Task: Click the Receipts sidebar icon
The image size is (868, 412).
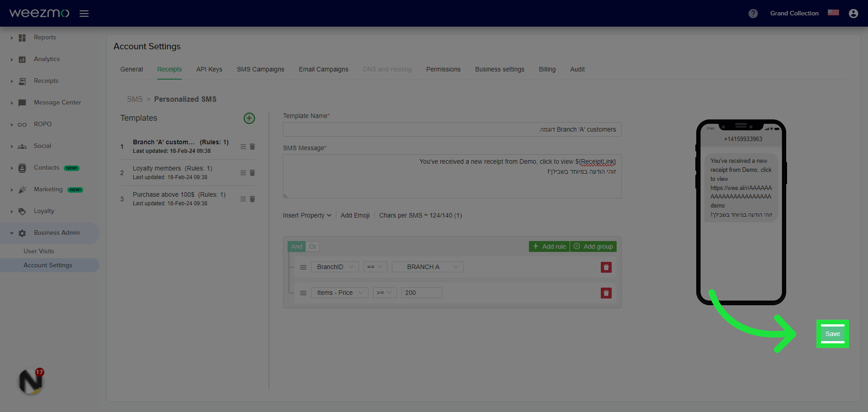Action: [22, 81]
